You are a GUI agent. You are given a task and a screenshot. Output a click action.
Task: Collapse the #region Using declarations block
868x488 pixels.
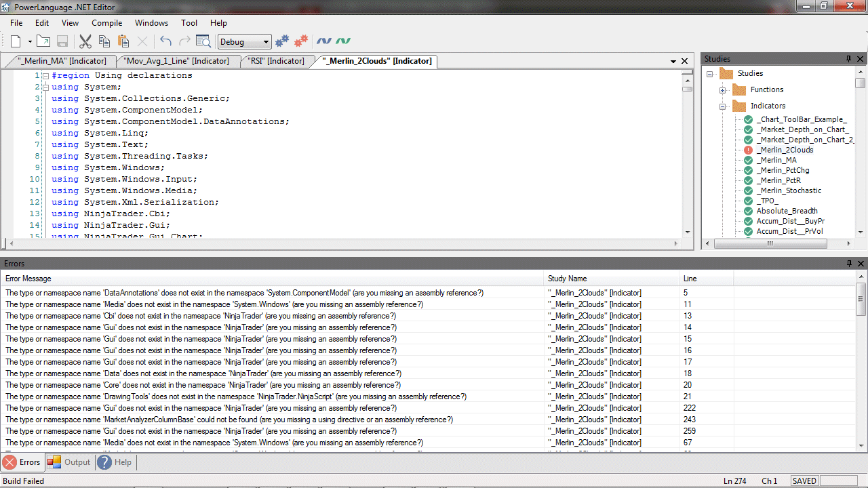[x=45, y=76]
